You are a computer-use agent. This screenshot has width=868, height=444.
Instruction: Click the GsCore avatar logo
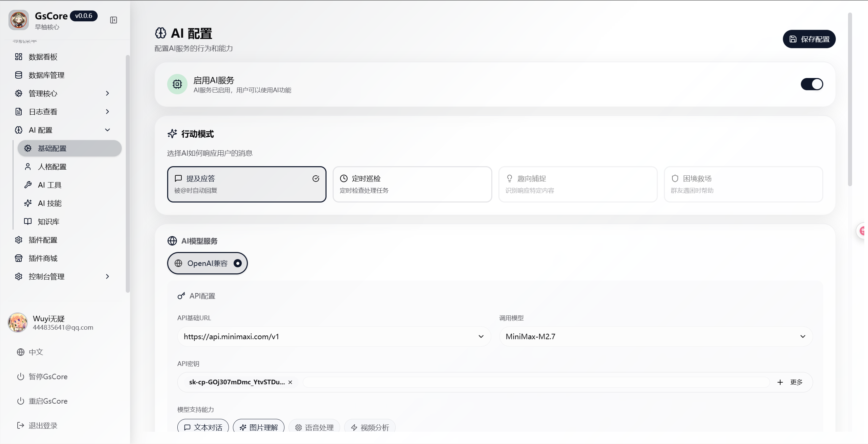19,20
